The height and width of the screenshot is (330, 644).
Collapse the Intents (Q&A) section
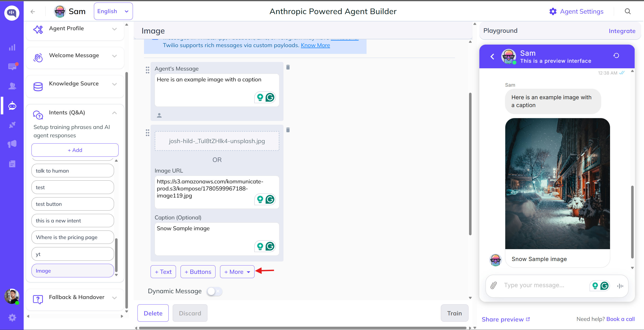point(115,113)
